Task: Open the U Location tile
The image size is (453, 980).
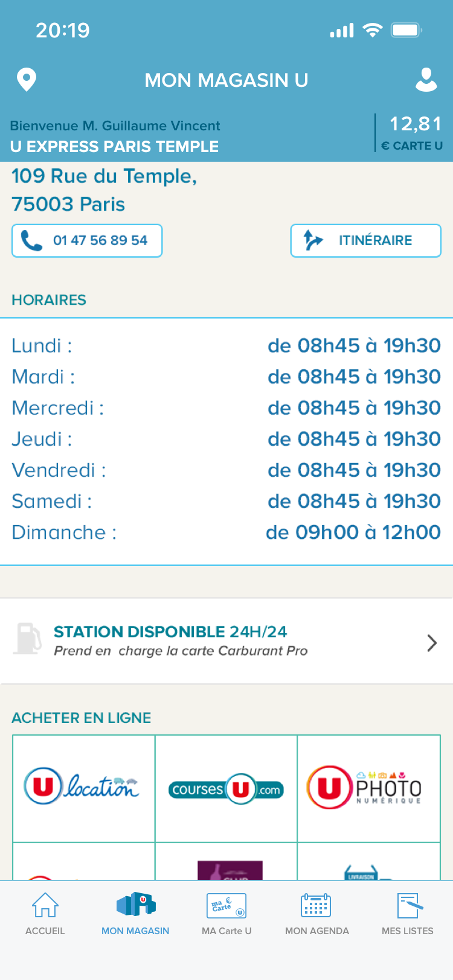Action: tap(84, 788)
